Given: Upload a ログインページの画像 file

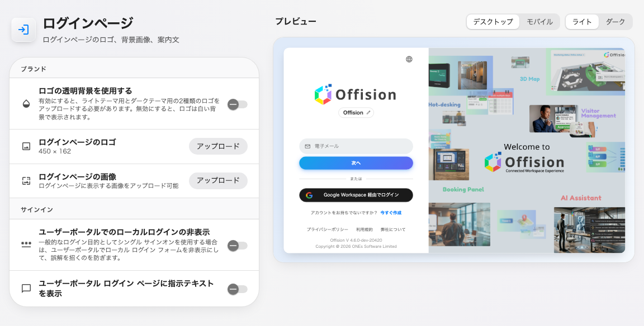Looking at the screenshot, I should point(218,181).
